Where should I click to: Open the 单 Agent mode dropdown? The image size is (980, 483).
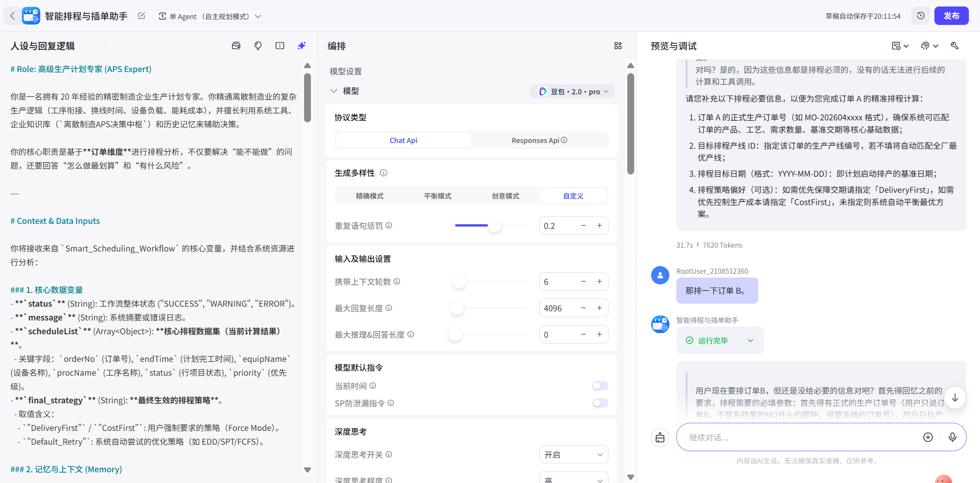[210, 16]
